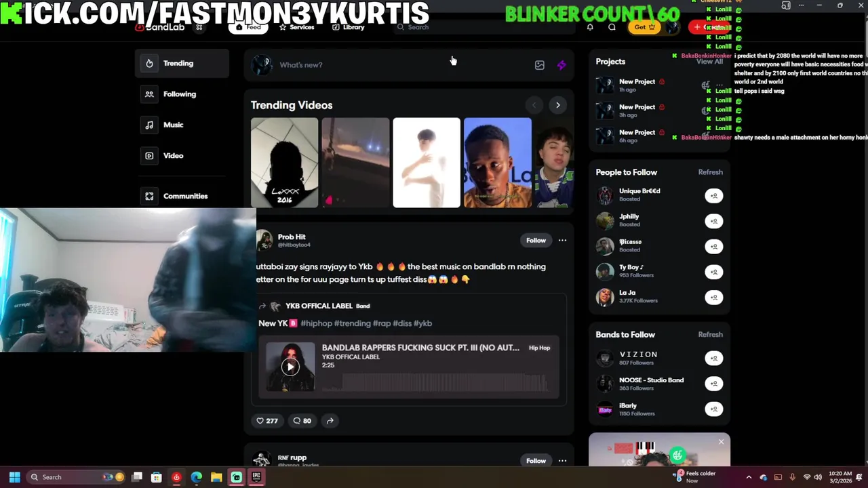Open the 80 comments on post

[x=302, y=421]
